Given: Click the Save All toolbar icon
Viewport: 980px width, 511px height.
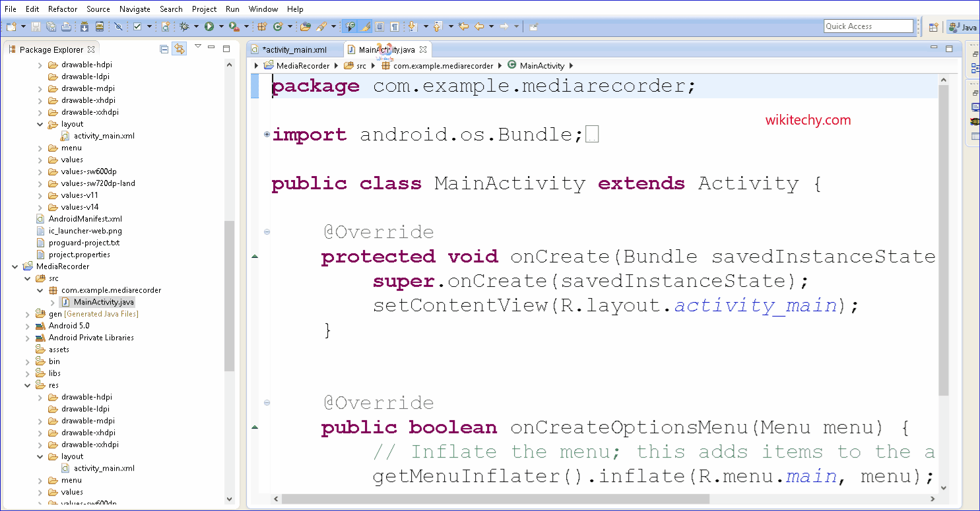Looking at the screenshot, I should (50, 26).
